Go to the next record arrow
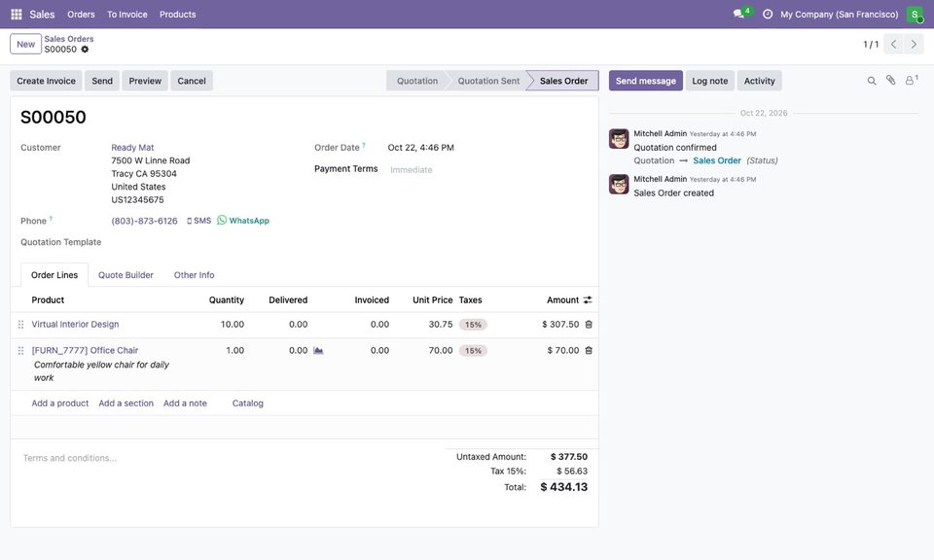Screen dimensions: 934x560 914,44
